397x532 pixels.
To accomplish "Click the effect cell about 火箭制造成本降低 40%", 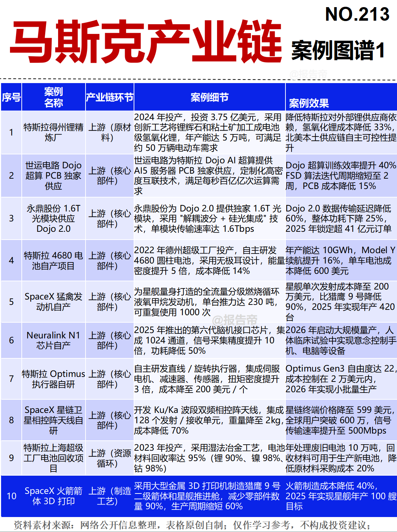I will 341,496.
